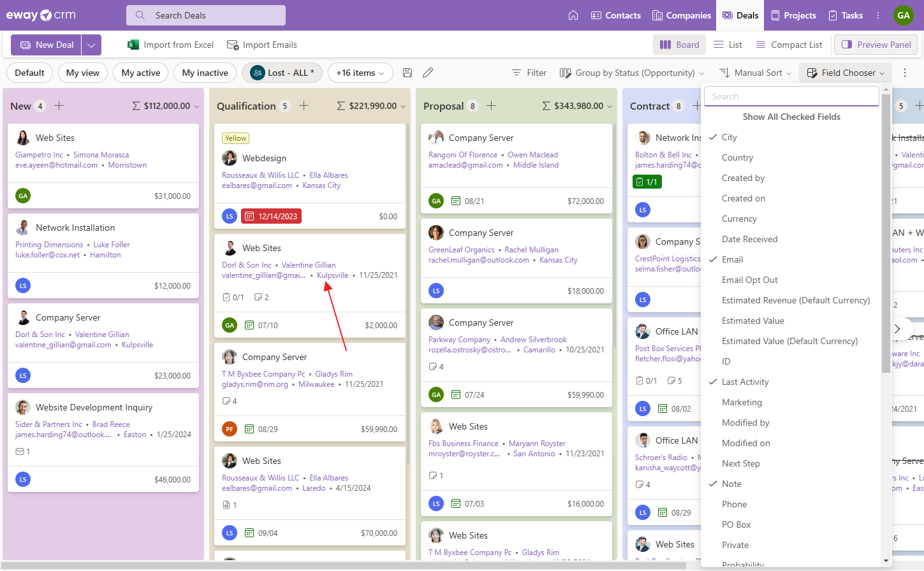Image resolution: width=924 pixels, height=571 pixels.
Task: Open the GA user avatar menu
Action: pyautogui.click(x=903, y=15)
